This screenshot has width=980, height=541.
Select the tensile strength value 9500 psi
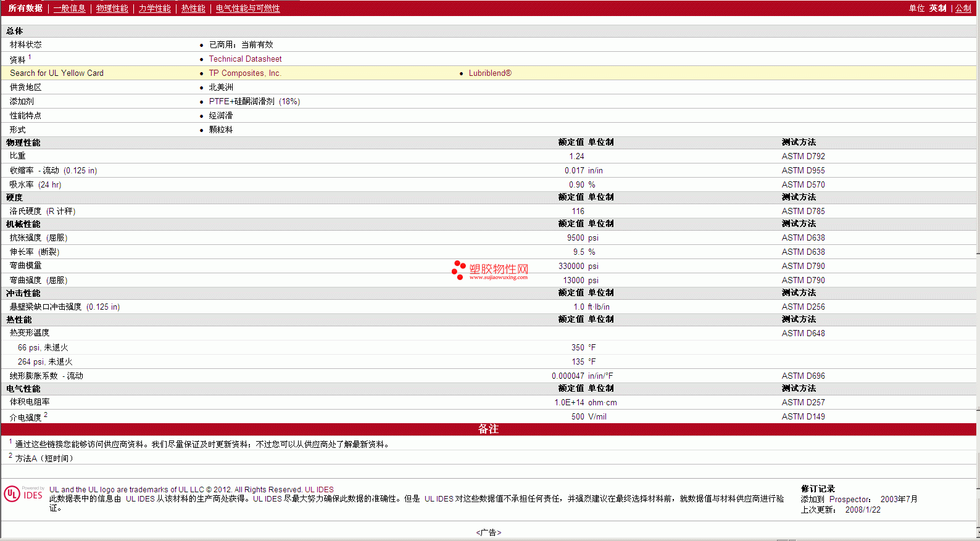click(583, 237)
